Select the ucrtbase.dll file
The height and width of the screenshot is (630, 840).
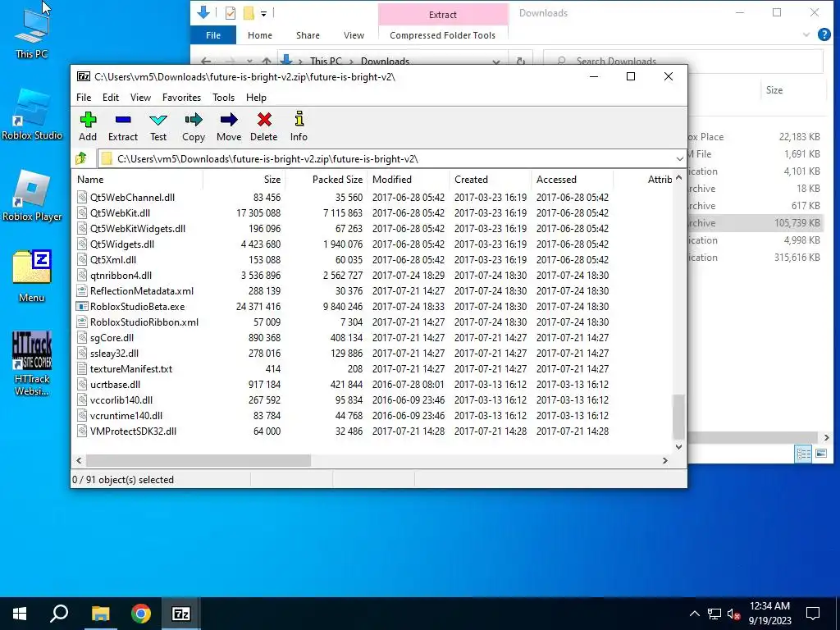click(115, 385)
